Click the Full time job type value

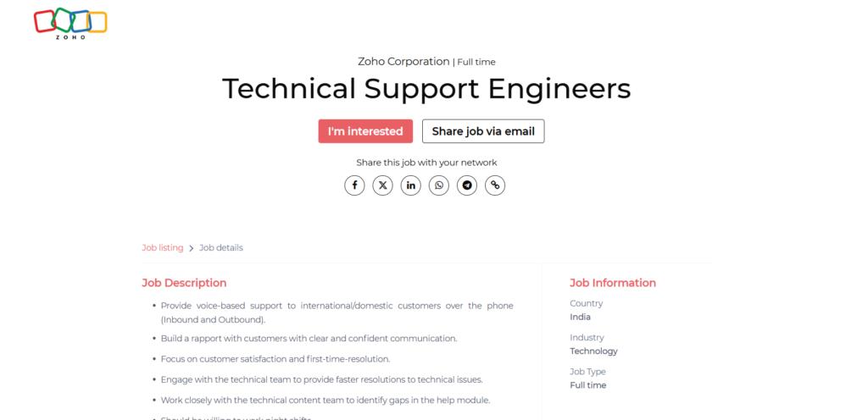[588, 385]
